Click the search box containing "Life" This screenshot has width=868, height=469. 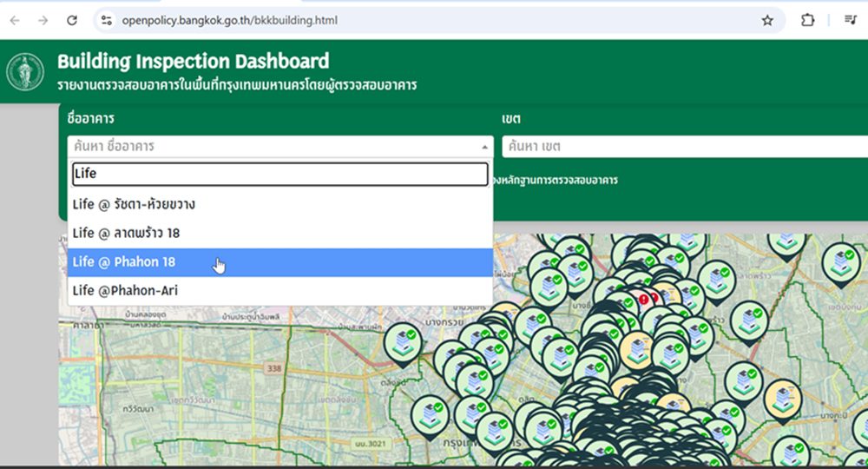[279, 174]
